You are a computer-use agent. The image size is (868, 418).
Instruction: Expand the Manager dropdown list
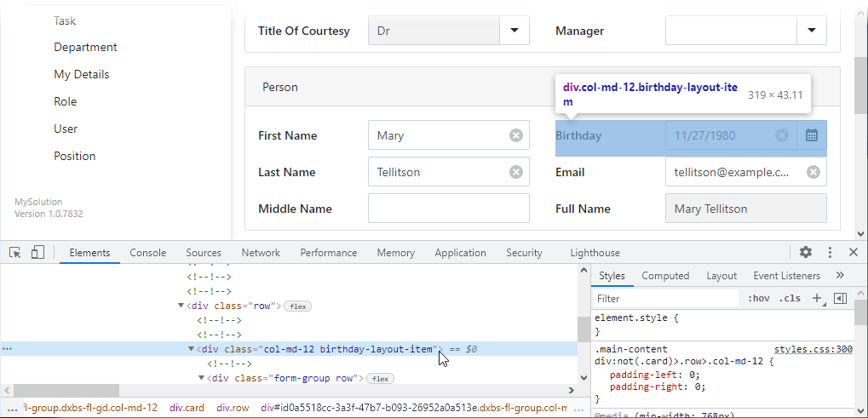click(x=811, y=31)
